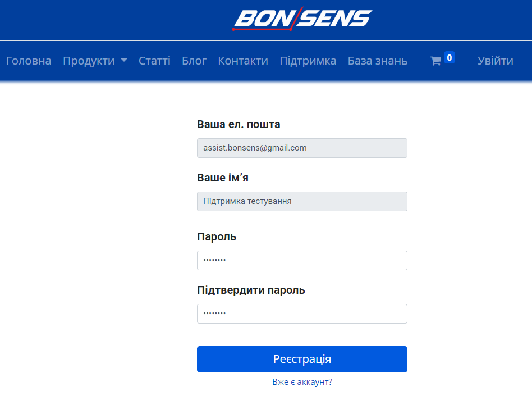Viewport: 532px width, 405px height.
Task: Navigate to Блог
Action: [194, 61]
